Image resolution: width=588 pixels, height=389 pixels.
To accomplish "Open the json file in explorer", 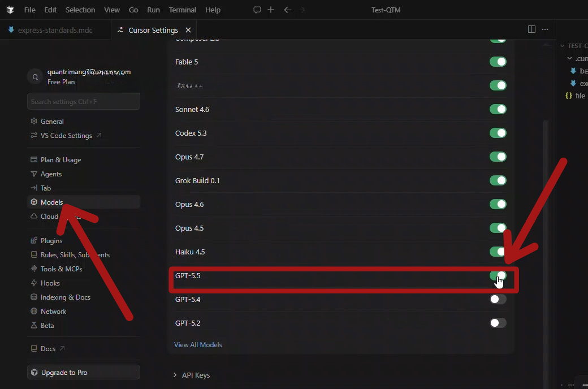I will pyautogui.click(x=577, y=96).
